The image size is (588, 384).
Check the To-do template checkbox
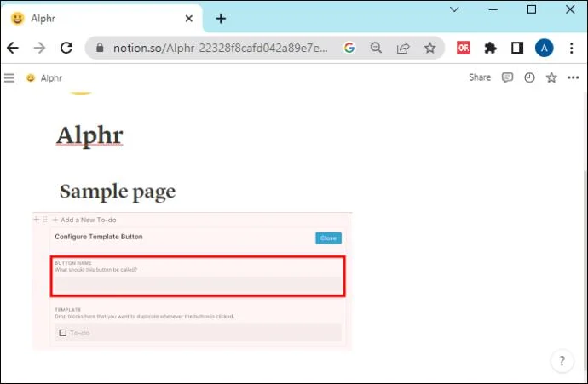(62, 333)
